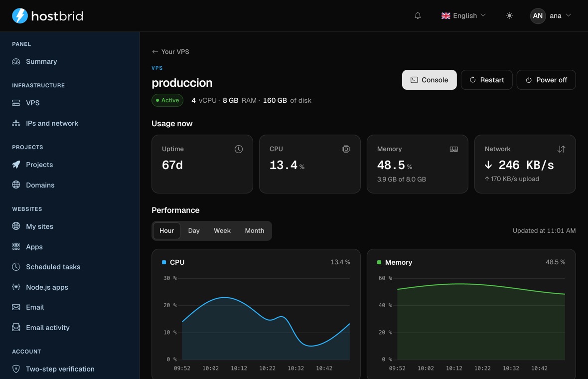Click the Domains globe icon

point(16,185)
